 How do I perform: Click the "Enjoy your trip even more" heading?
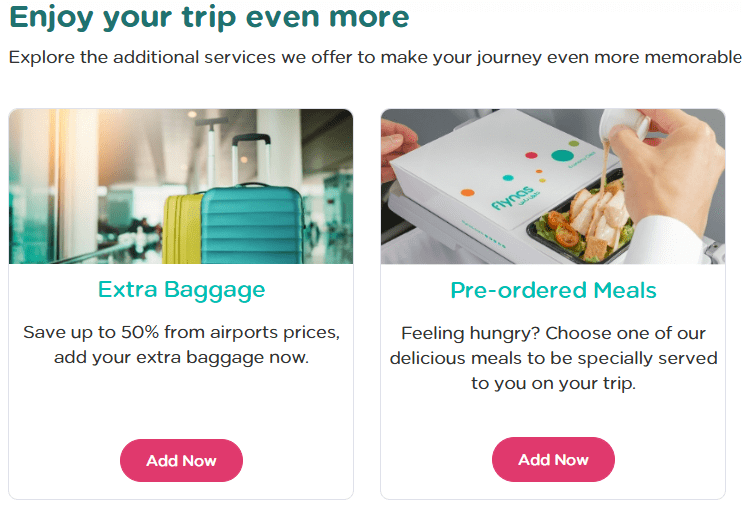208,17
